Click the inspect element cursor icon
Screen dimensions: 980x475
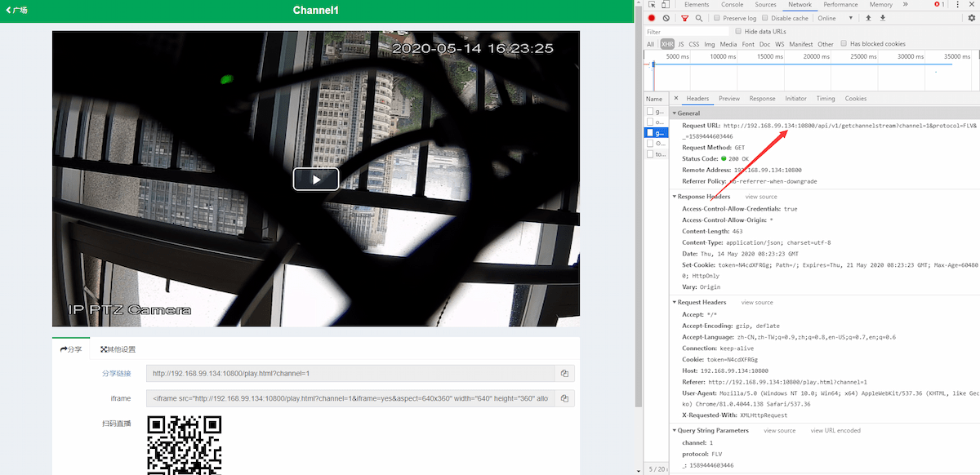[652, 5]
